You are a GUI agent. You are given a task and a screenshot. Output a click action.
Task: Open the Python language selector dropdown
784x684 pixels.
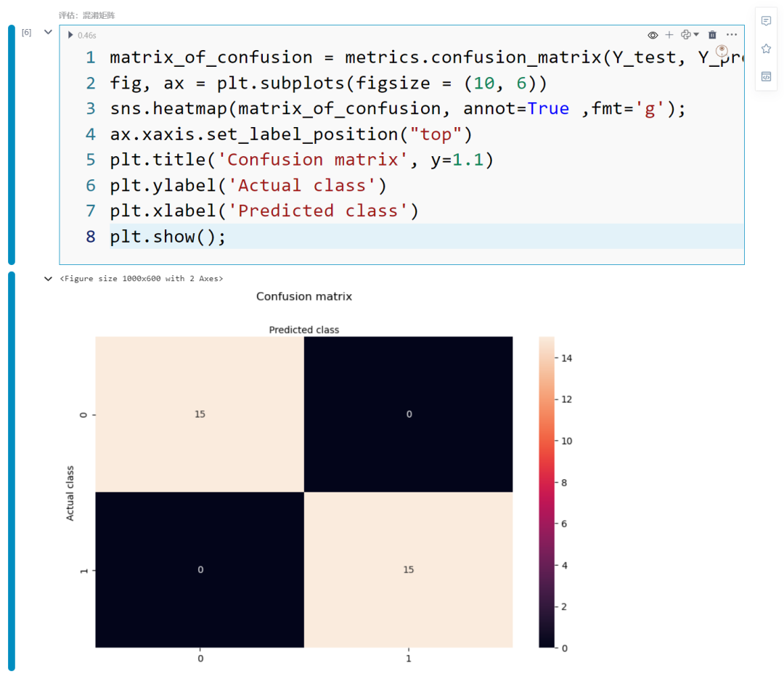coord(690,35)
